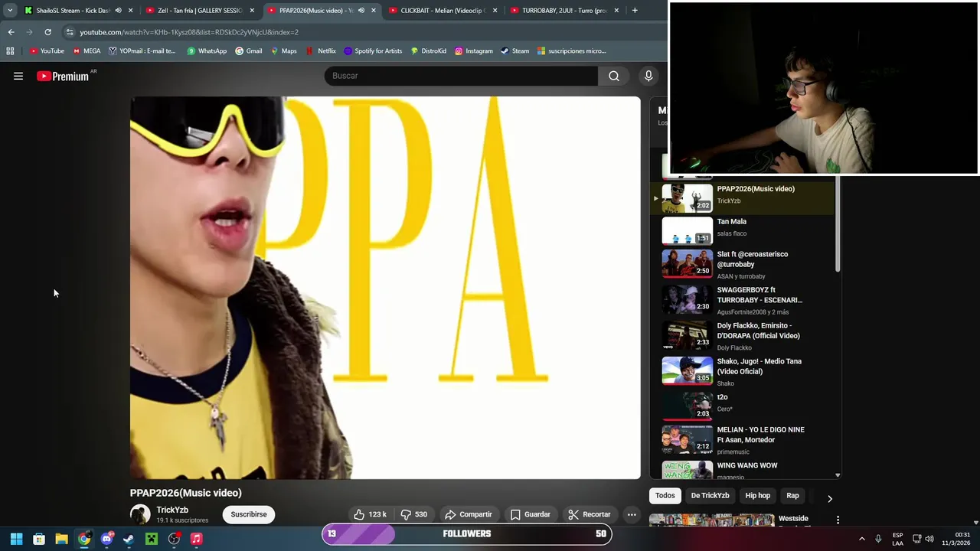Open DistroKid bookmark
Viewport: 980px width, 551px height.
(x=428, y=51)
